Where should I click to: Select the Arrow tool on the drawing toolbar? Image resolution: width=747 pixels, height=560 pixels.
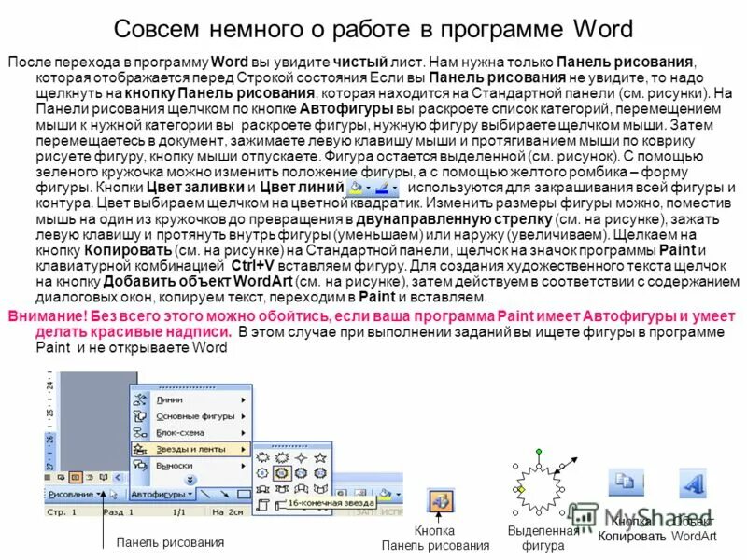click(x=224, y=494)
